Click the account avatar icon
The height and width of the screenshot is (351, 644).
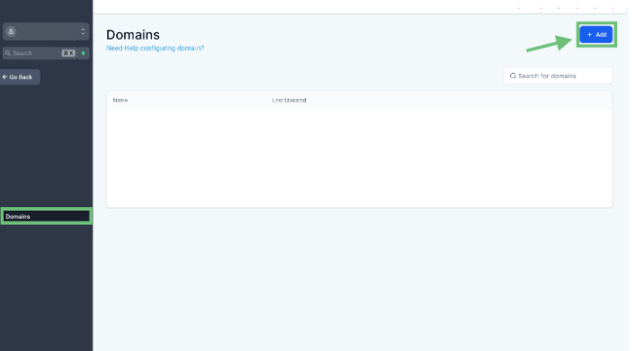coord(11,31)
